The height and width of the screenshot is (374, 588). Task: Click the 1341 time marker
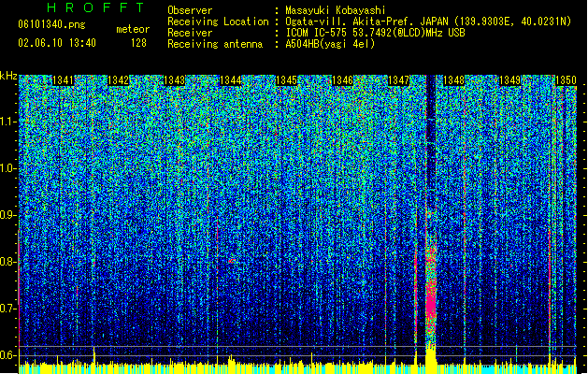pos(63,80)
